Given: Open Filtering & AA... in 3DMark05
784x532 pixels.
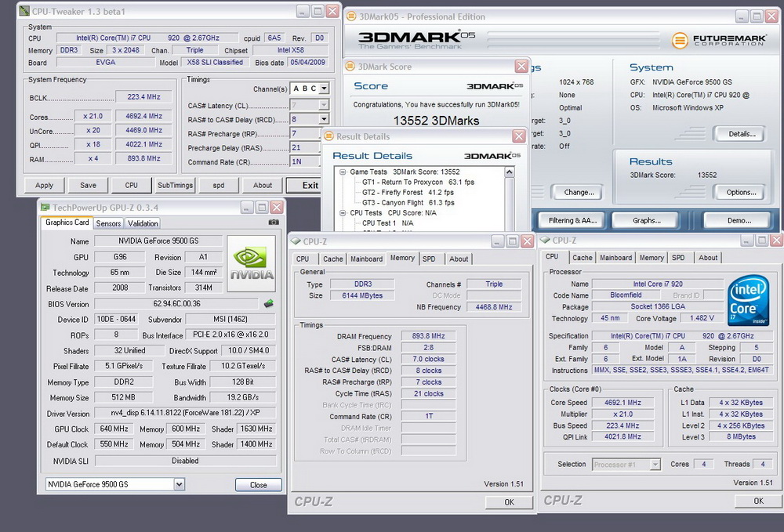Looking at the screenshot, I should pos(572,220).
